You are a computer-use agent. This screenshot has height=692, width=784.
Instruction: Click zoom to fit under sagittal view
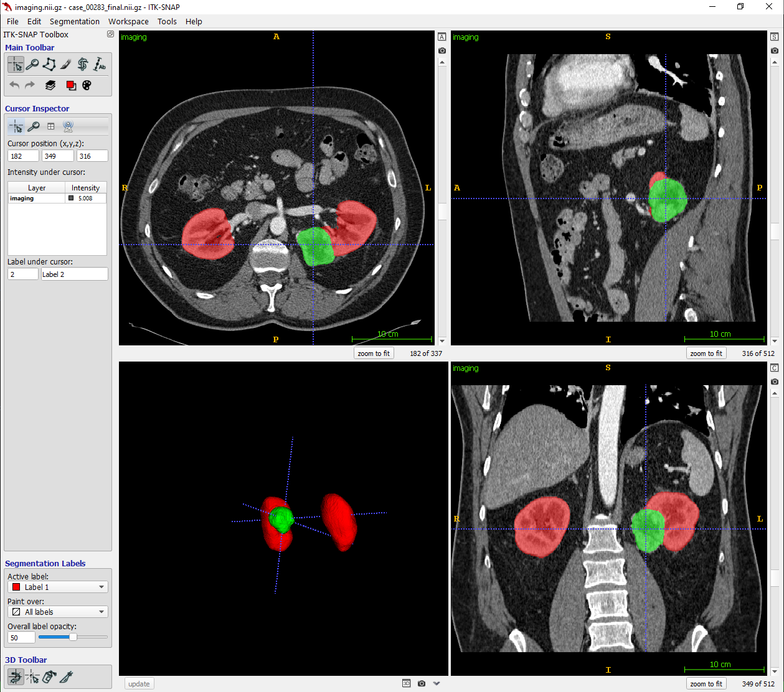(706, 353)
